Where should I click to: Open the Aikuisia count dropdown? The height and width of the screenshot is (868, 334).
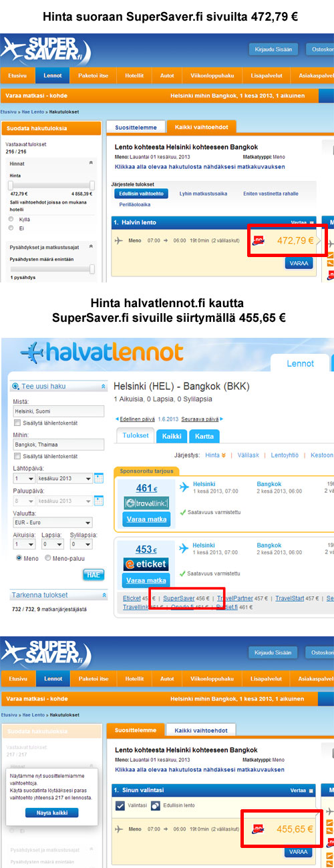point(23,544)
